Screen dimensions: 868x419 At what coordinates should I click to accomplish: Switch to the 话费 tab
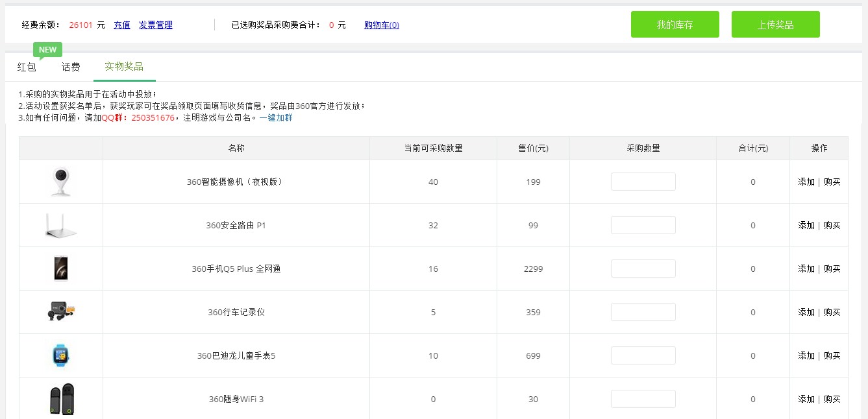pyautogui.click(x=71, y=67)
